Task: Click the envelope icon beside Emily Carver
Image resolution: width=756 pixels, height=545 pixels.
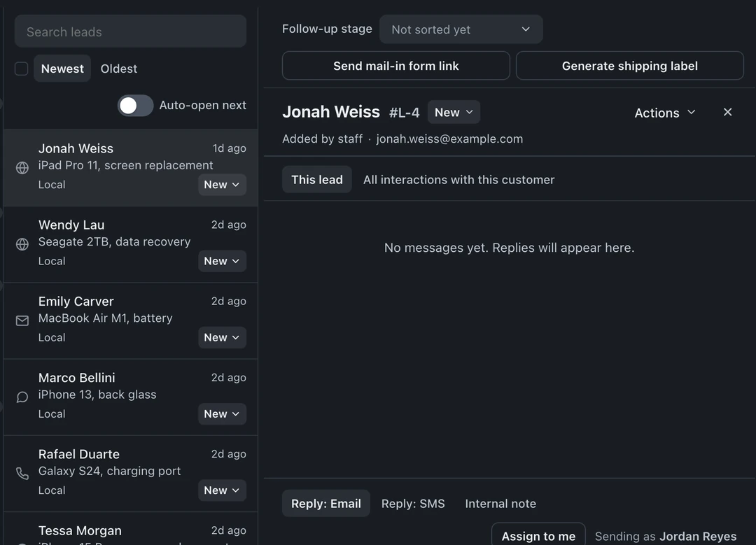Action: (22, 320)
